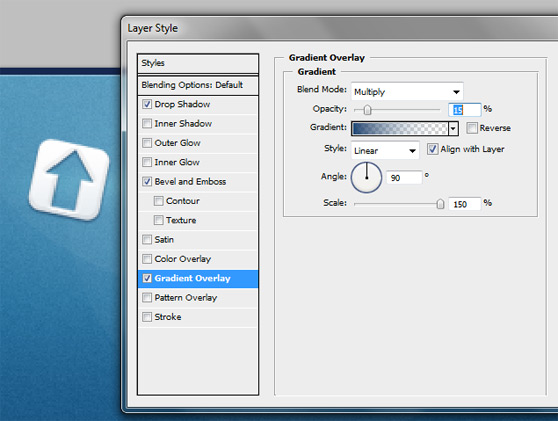The image size is (558, 421).
Task: Select Blending Options: Default entry
Action: pos(198,85)
